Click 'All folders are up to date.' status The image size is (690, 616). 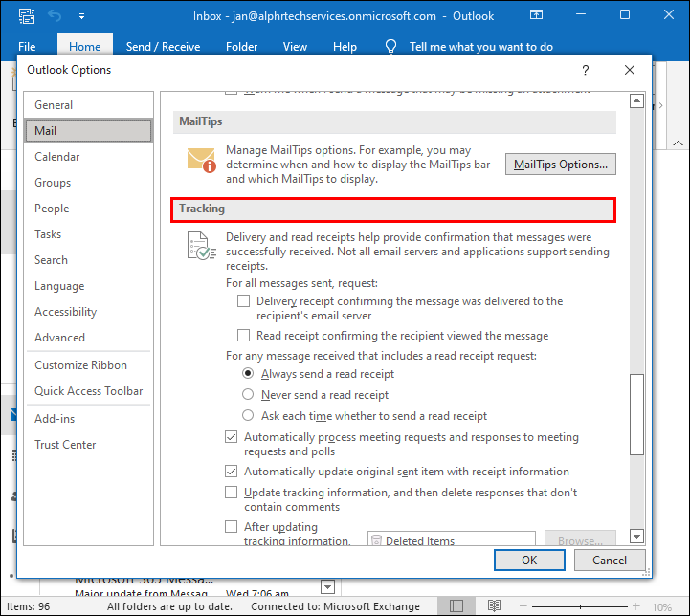169,606
